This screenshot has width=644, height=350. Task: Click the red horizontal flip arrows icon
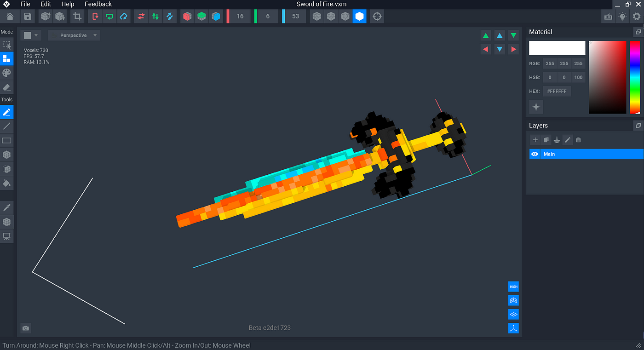click(141, 17)
